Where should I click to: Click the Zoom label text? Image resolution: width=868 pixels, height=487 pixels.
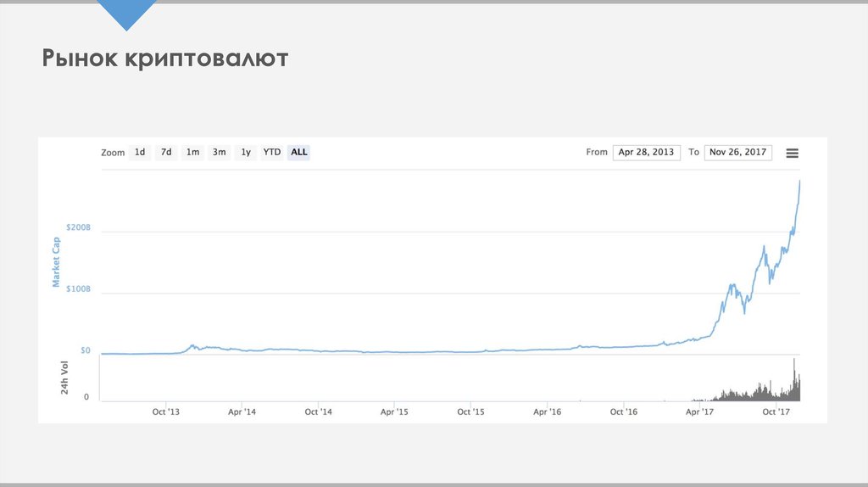click(113, 154)
